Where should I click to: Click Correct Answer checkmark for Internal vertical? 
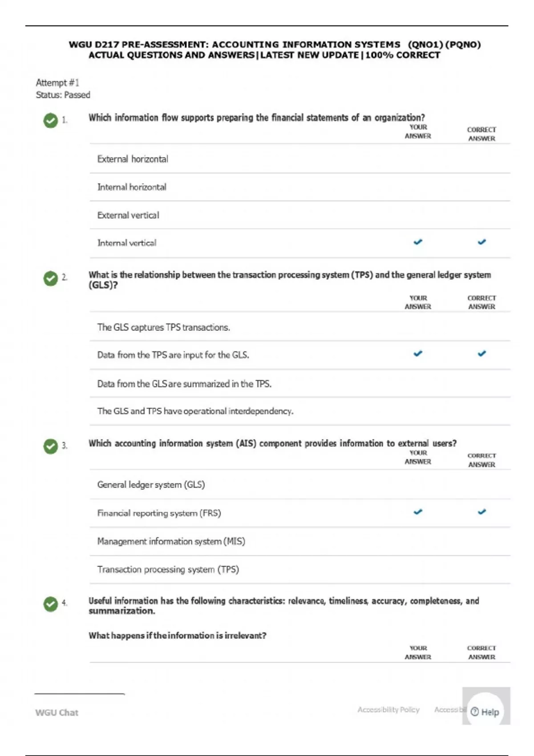pos(481,242)
